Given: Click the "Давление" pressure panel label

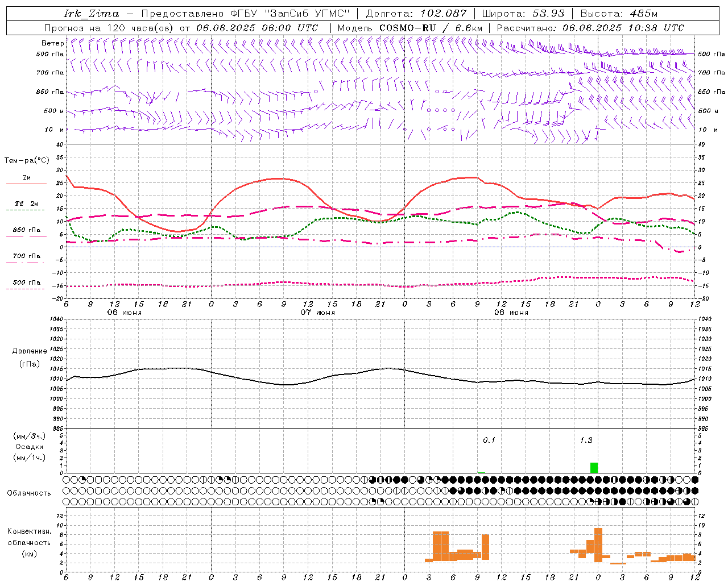Looking at the screenshot, I should point(30,351).
